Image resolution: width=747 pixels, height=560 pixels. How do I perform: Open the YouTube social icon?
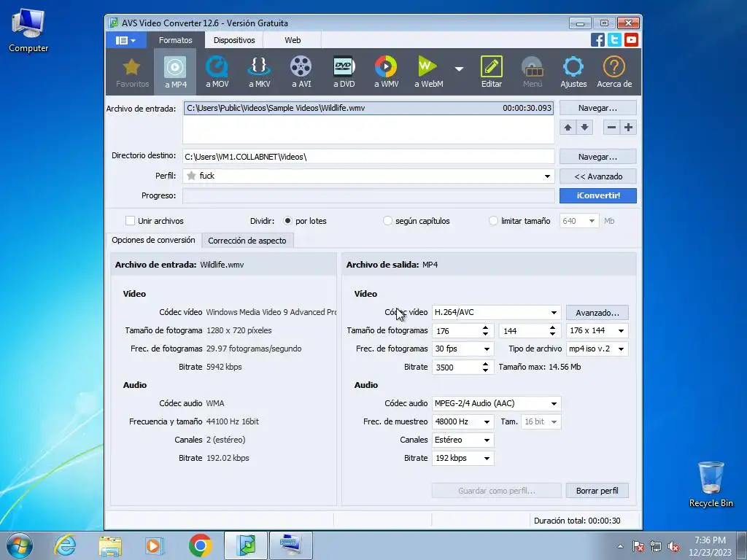tap(631, 40)
